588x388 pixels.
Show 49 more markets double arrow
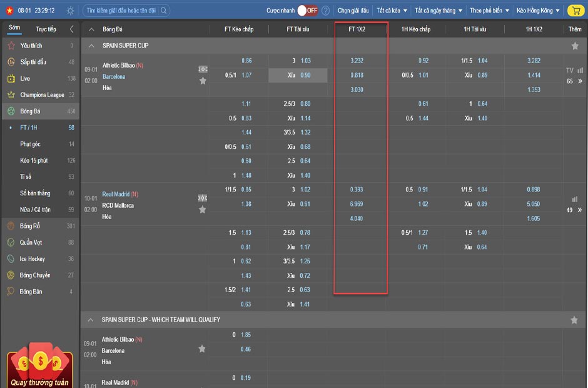click(x=580, y=210)
